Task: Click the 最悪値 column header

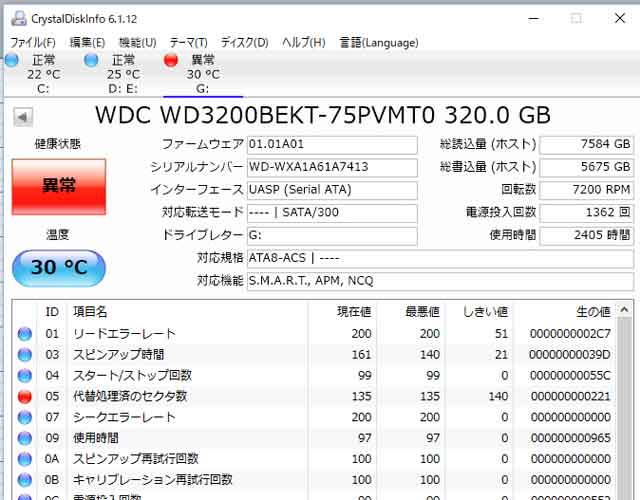Action: (x=411, y=312)
